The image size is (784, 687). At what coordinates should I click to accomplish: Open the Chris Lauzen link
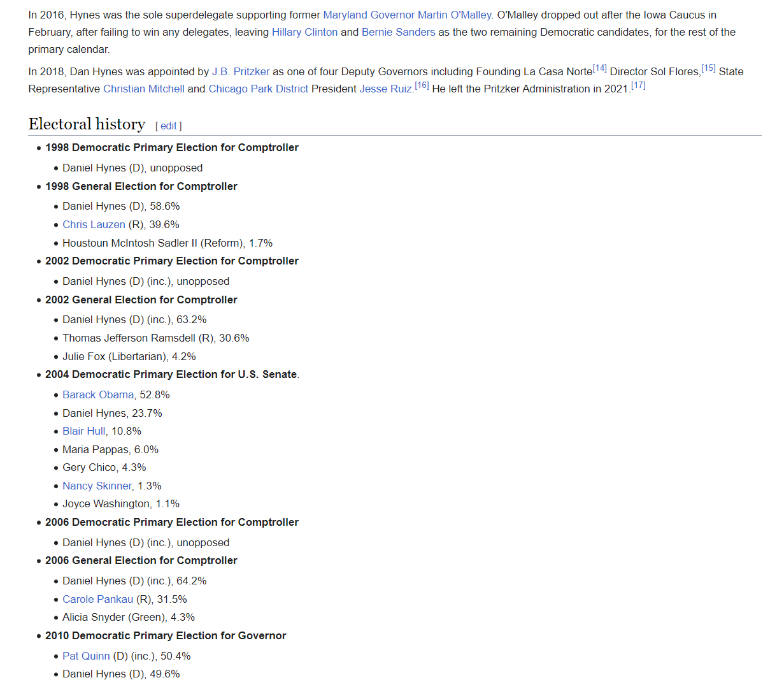point(94,224)
